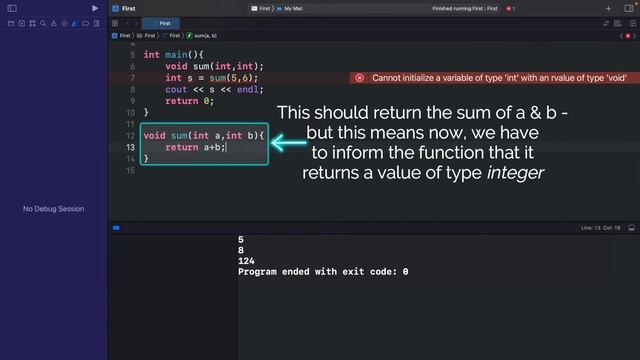The width and height of the screenshot is (640, 360).
Task: Add a new editor pane on the right
Action: pos(633,24)
